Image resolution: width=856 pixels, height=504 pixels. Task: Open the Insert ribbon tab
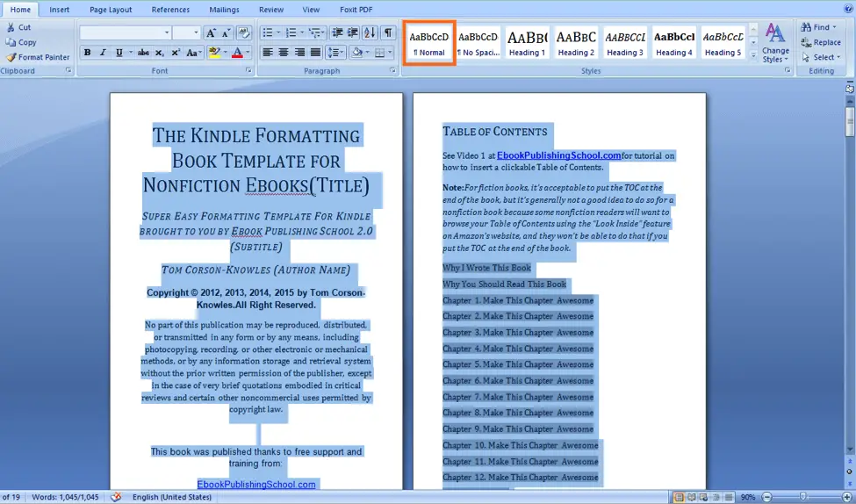click(59, 10)
